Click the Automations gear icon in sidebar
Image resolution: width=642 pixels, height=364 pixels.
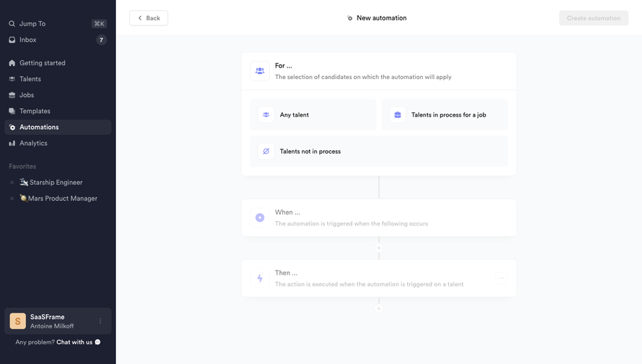[12, 128]
